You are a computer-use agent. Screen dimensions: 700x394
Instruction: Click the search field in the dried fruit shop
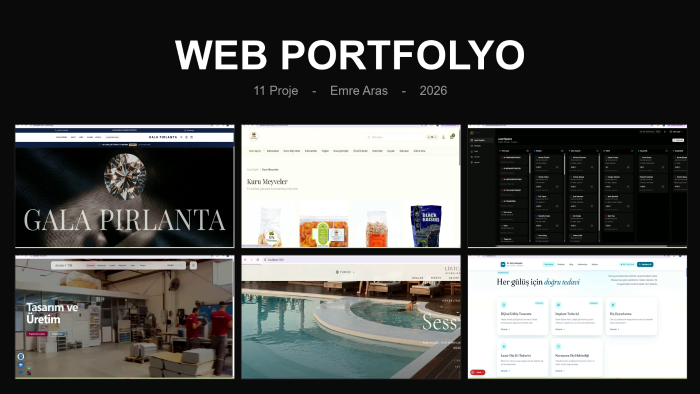click(x=394, y=137)
